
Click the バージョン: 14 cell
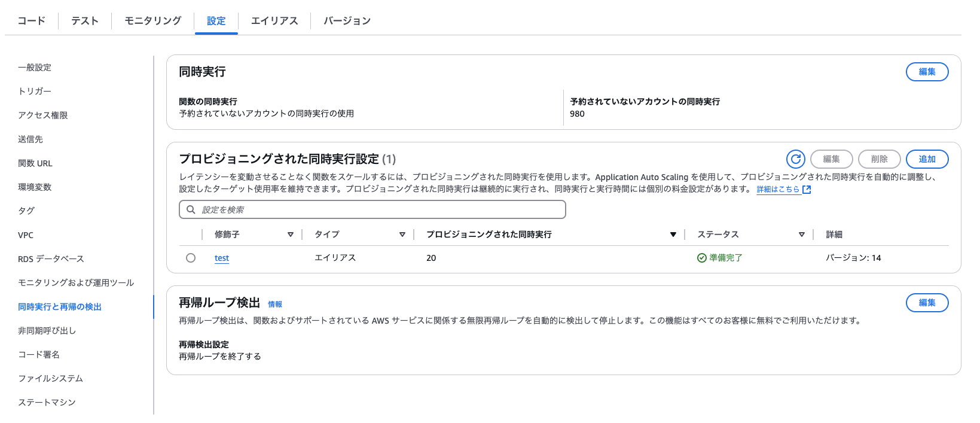(853, 258)
